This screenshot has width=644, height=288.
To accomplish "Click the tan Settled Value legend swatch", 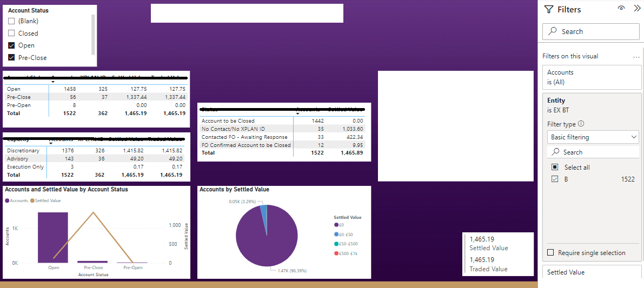I will (x=33, y=200).
